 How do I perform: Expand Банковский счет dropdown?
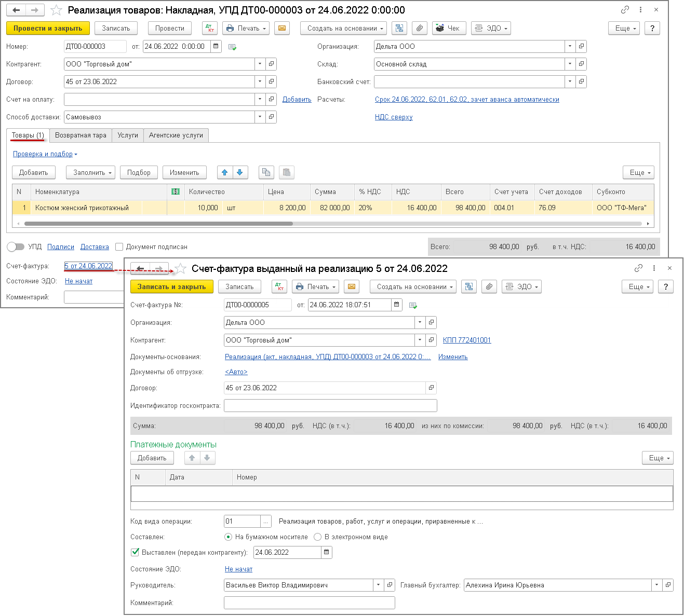point(570,81)
